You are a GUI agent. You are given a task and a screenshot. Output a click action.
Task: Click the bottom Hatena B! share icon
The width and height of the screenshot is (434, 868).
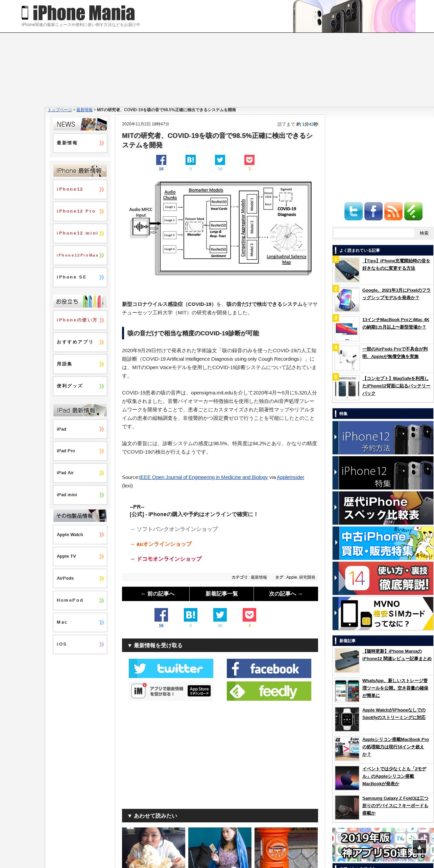point(191,615)
